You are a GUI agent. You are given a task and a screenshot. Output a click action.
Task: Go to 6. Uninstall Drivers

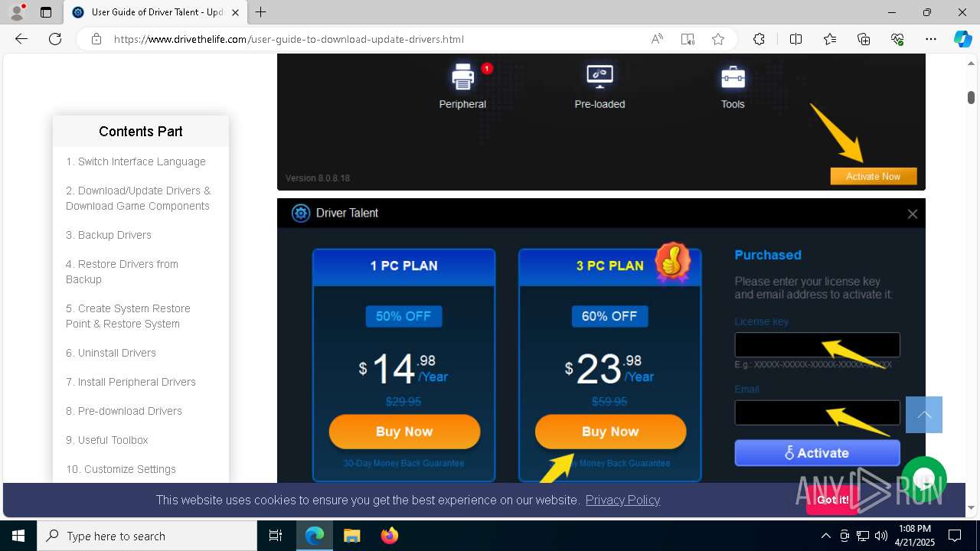tap(111, 353)
